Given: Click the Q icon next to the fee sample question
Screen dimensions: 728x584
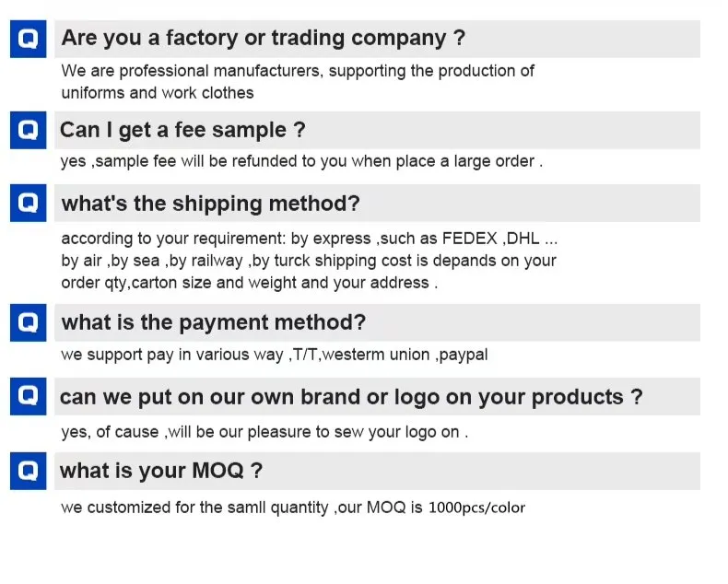Looking at the screenshot, I should pyautogui.click(x=29, y=131).
